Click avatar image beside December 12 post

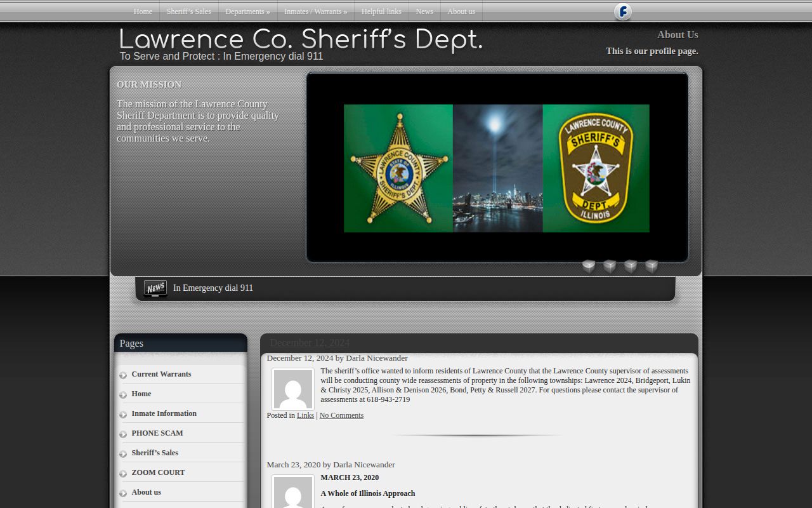(x=293, y=389)
